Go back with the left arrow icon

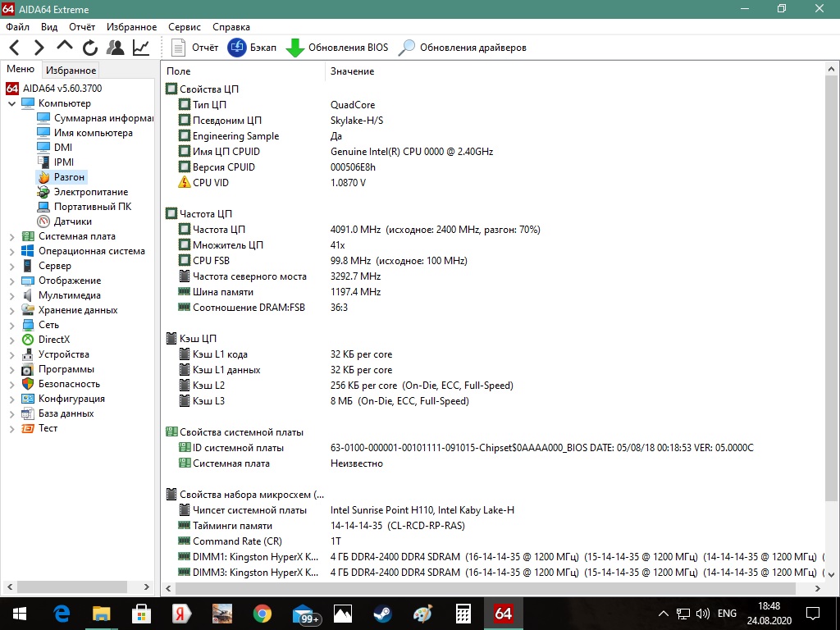tap(15, 48)
